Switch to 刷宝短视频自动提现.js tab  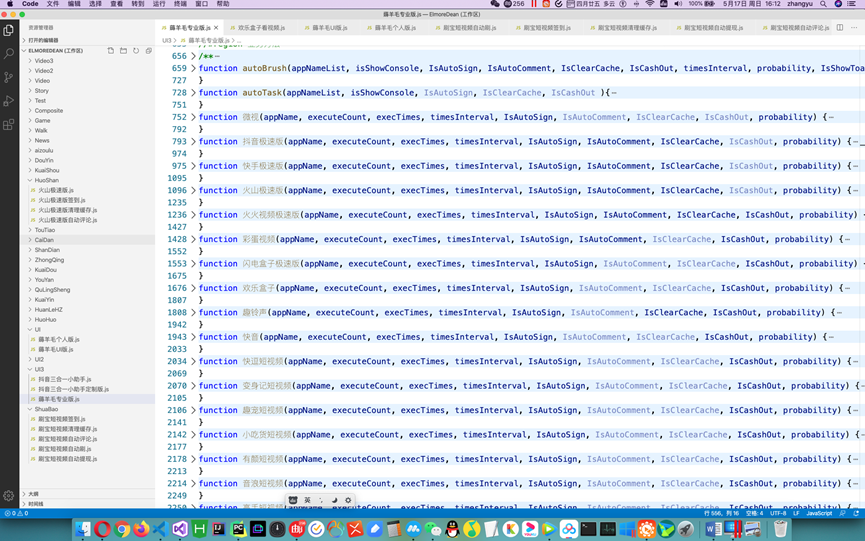pyautogui.click(x=713, y=28)
